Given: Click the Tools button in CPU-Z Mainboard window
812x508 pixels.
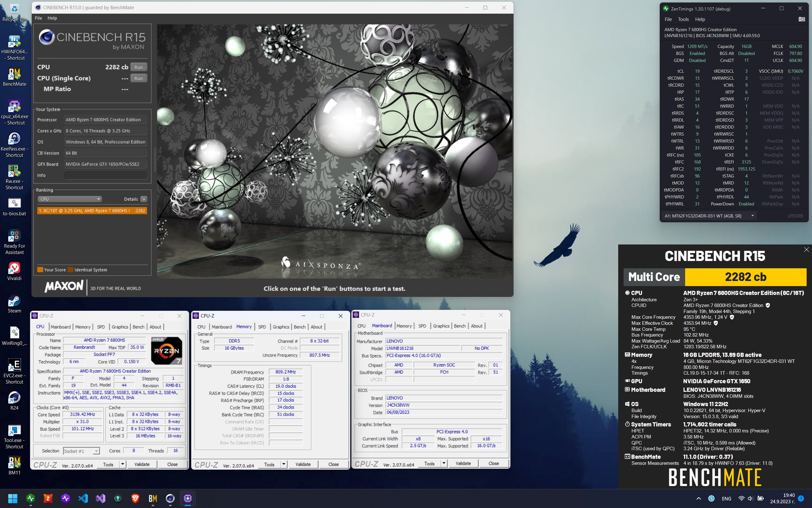Looking at the screenshot, I should 429,463.
